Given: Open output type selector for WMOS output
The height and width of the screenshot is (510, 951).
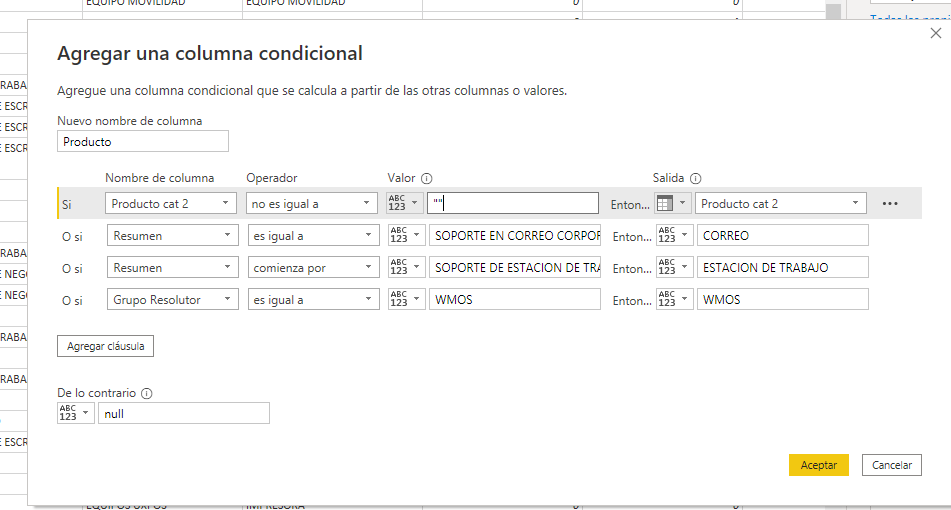Looking at the screenshot, I should click(x=674, y=300).
